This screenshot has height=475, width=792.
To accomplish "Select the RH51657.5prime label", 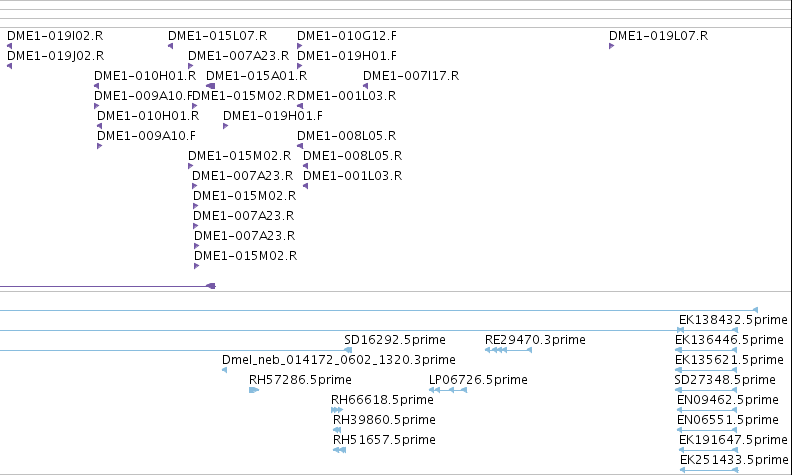I will pyautogui.click(x=384, y=440).
